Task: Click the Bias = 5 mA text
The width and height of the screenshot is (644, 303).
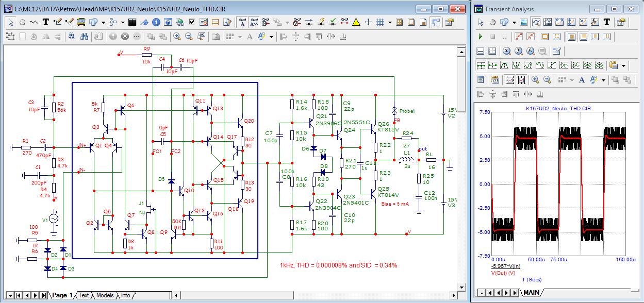Action: coord(394,204)
